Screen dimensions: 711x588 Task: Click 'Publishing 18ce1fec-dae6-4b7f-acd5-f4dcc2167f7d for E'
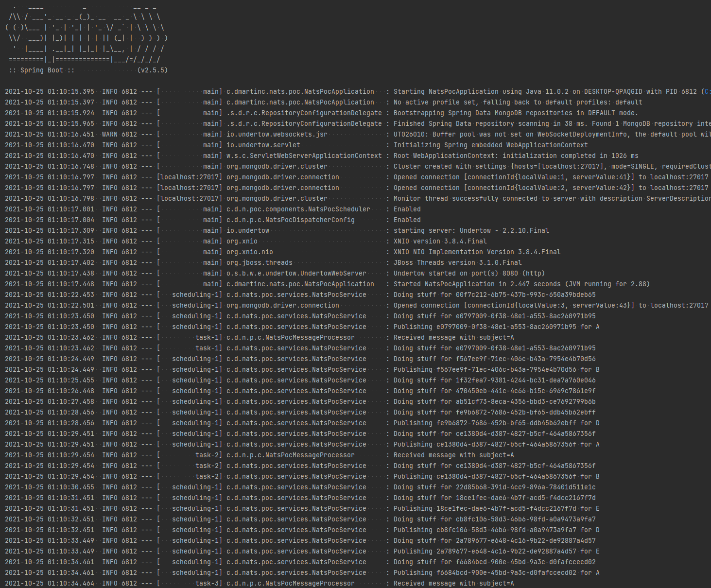tap(497, 509)
